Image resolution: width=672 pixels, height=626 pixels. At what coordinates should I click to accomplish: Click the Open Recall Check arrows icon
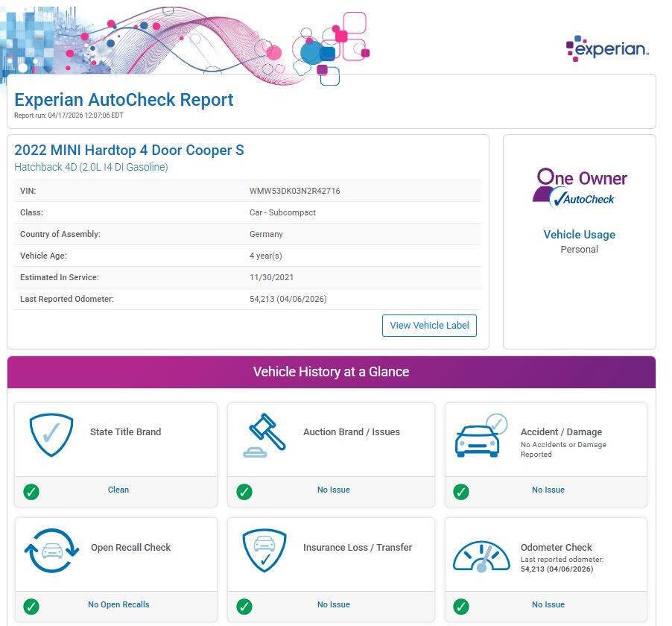point(51,551)
